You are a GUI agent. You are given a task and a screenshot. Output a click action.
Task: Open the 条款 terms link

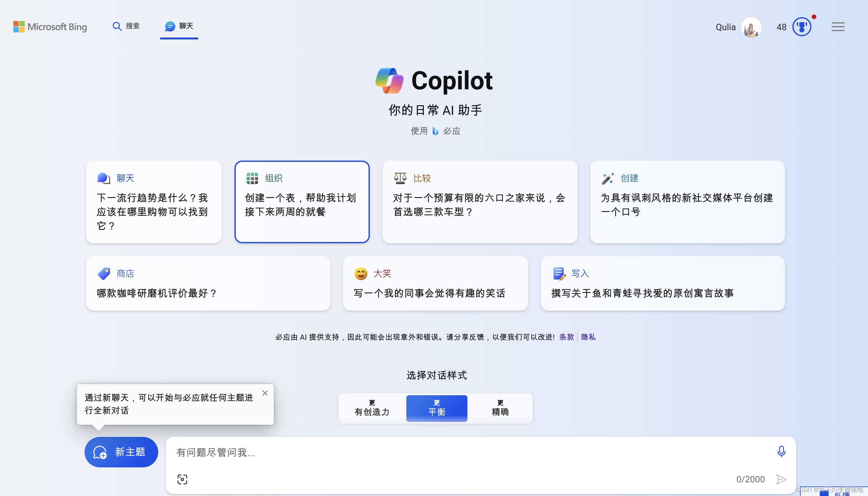pos(566,337)
